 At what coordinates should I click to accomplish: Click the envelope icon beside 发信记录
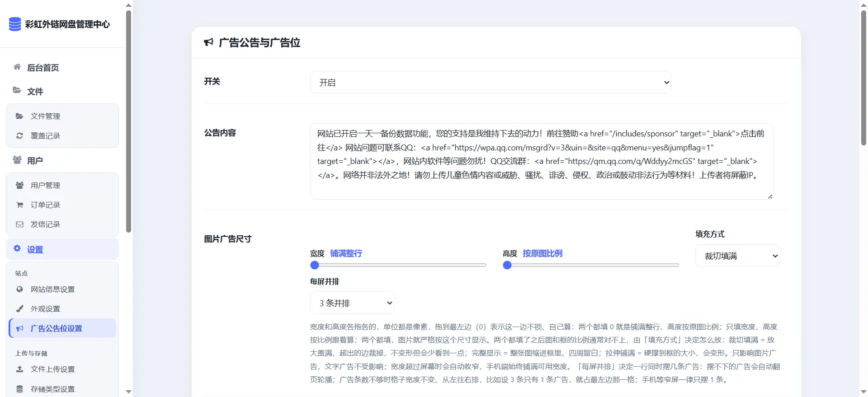pyautogui.click(x=19, y=224)
